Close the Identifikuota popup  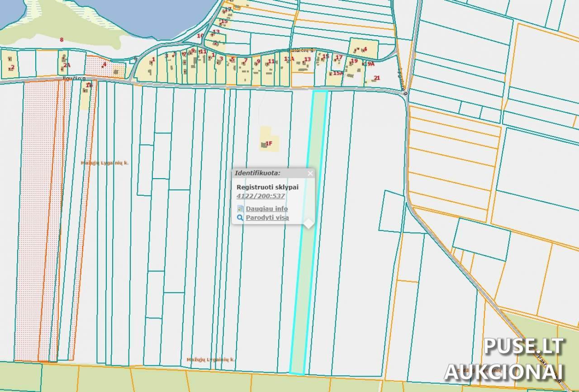point(310,173)
